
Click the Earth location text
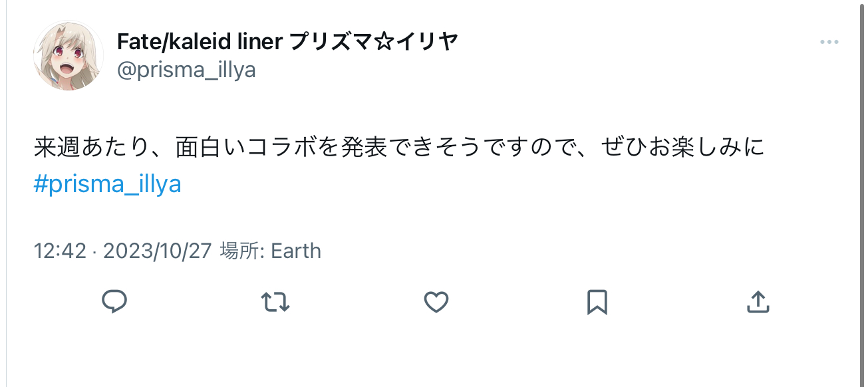296,251
